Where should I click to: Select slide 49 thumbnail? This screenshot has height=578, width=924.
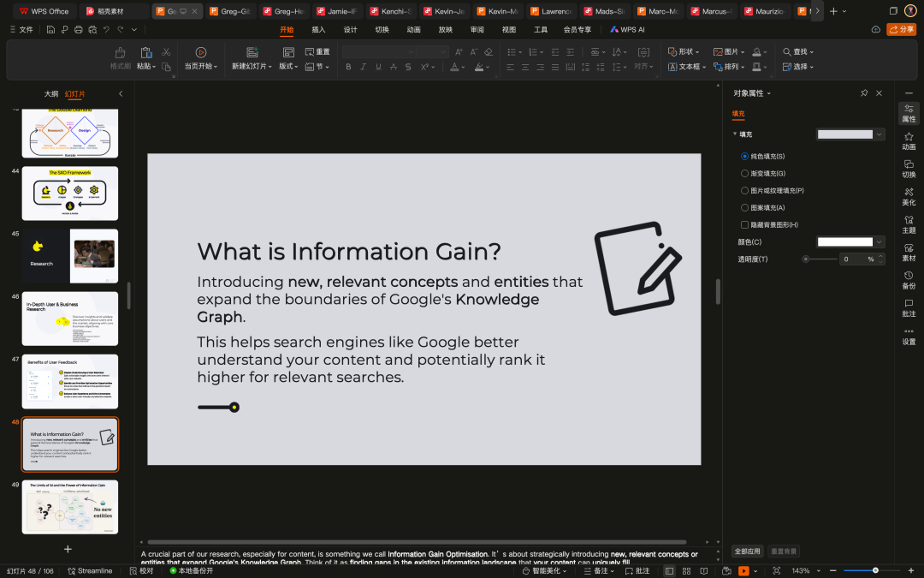(x=69, y=507)
